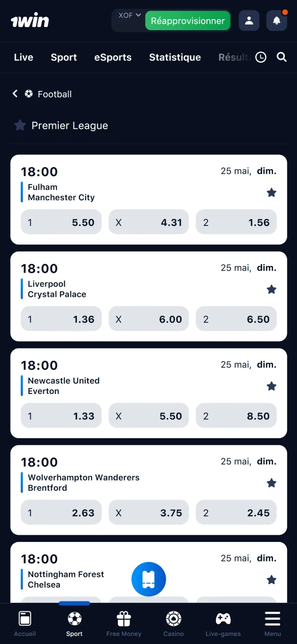Open the clock time filter icon
This screenshot has width=297, height=644.
(x=261, y=57)
